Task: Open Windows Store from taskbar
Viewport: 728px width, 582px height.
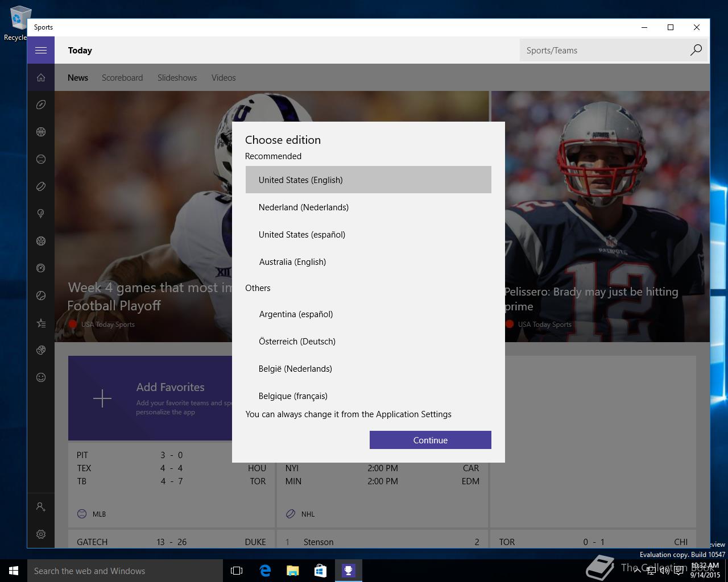Action: click(x=320, y=571)
